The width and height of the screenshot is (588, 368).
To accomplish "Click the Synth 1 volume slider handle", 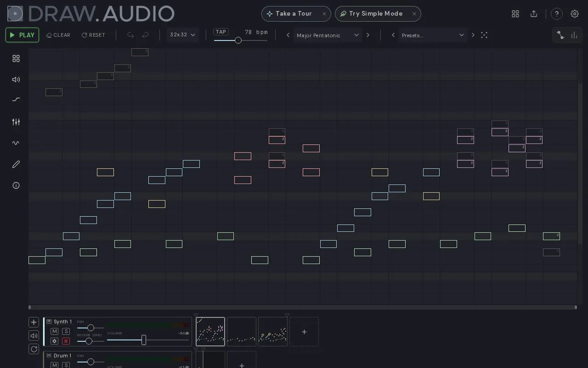I will point(144,340).
